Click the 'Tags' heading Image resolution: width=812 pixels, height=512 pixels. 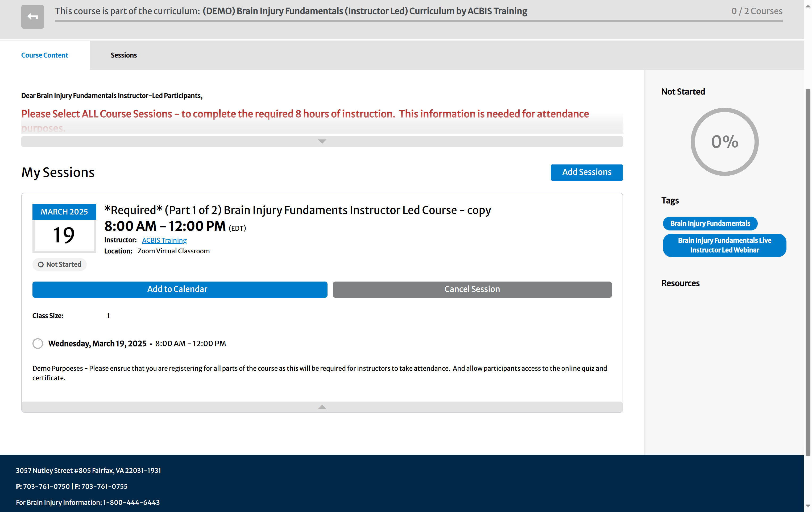(670, 201)
